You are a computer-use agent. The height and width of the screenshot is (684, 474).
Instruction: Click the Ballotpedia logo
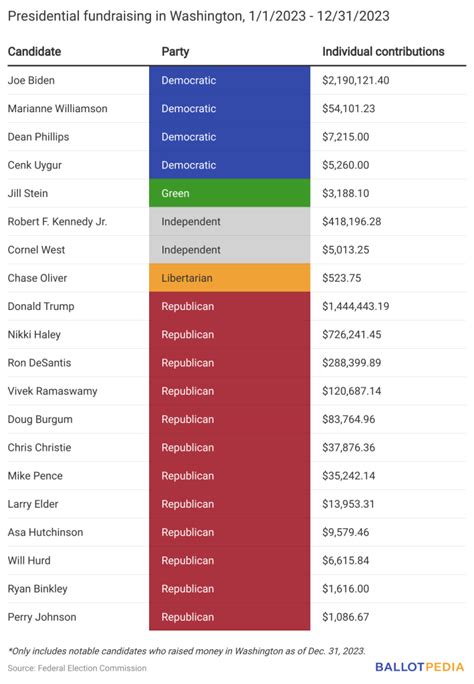(419, 667)
